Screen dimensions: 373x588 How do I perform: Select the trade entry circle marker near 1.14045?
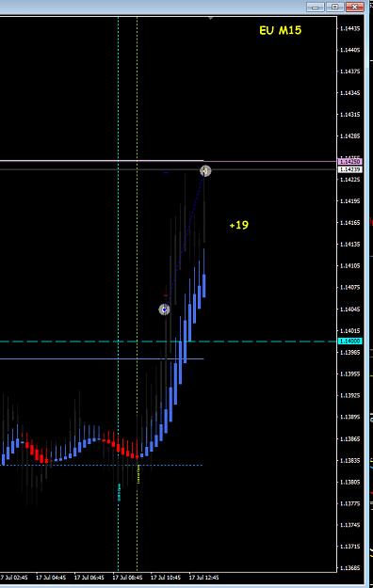pos(164,310)
